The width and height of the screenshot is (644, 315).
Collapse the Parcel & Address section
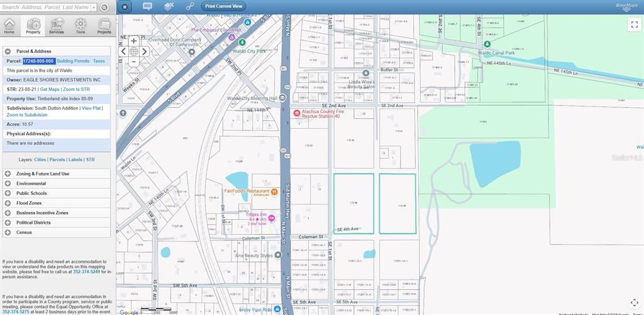8,51
